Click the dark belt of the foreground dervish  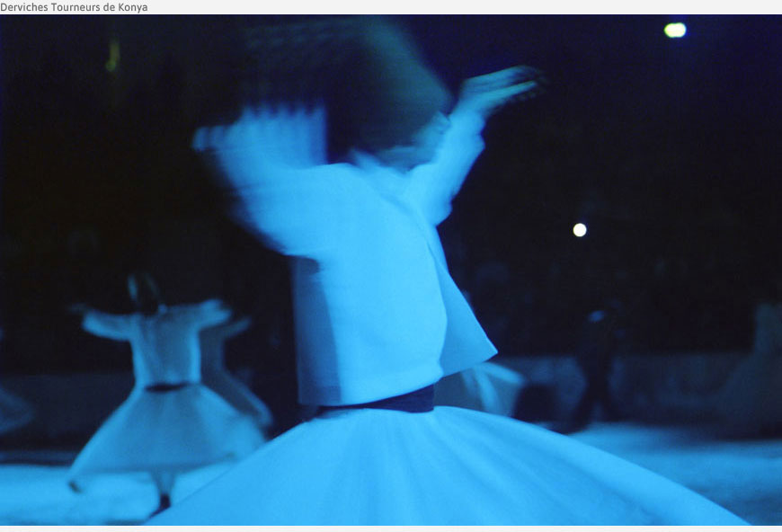pos(387,402)
